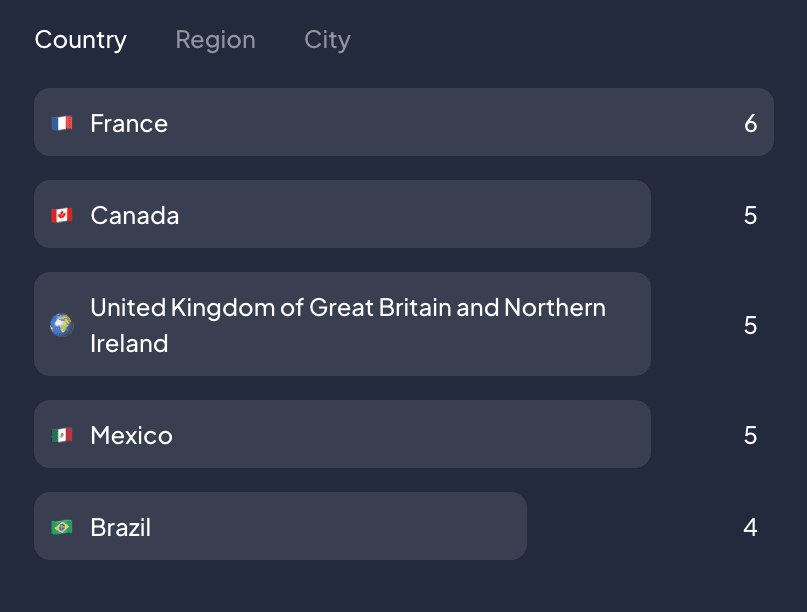Click the Brazil country label
The width and height of the screenshot is (807, 612).
pyautogui.click(x=120, y=527)
